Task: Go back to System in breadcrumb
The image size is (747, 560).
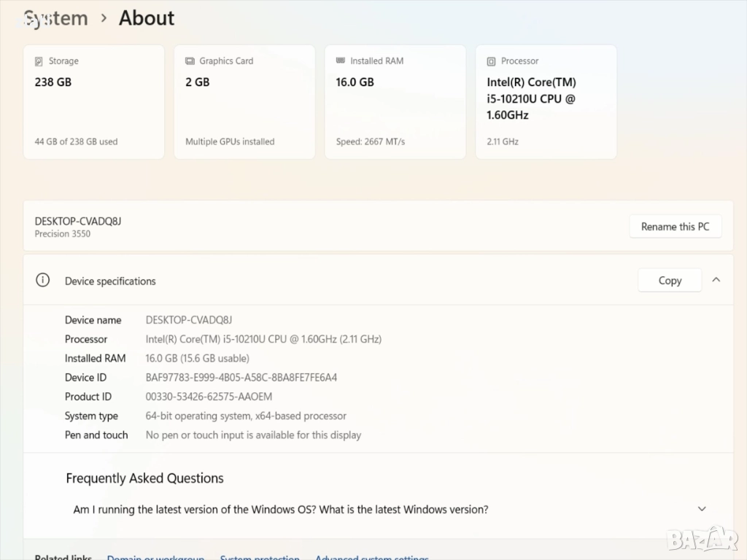Action: (x=55, y=18)
